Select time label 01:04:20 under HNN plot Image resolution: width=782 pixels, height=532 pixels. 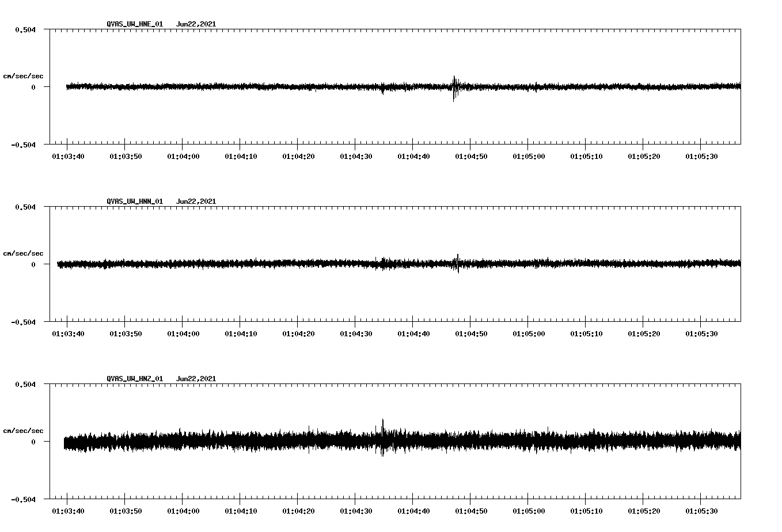click(298, 334)
